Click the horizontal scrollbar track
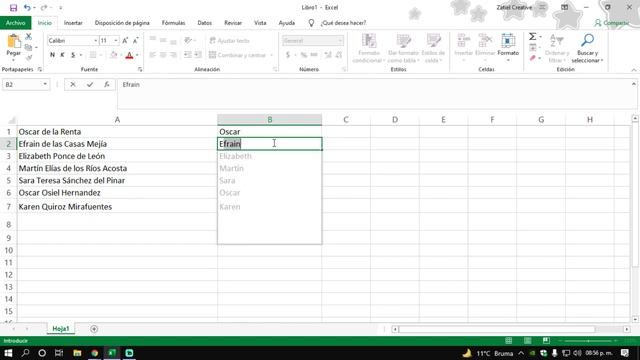Image resolution: width=640 pixels, height=360 pixels. point(510,329)
